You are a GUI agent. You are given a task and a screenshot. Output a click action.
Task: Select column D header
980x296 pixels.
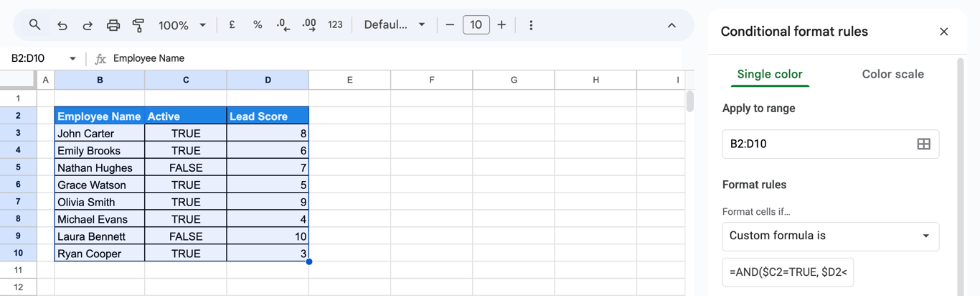(x=268, y=80)
